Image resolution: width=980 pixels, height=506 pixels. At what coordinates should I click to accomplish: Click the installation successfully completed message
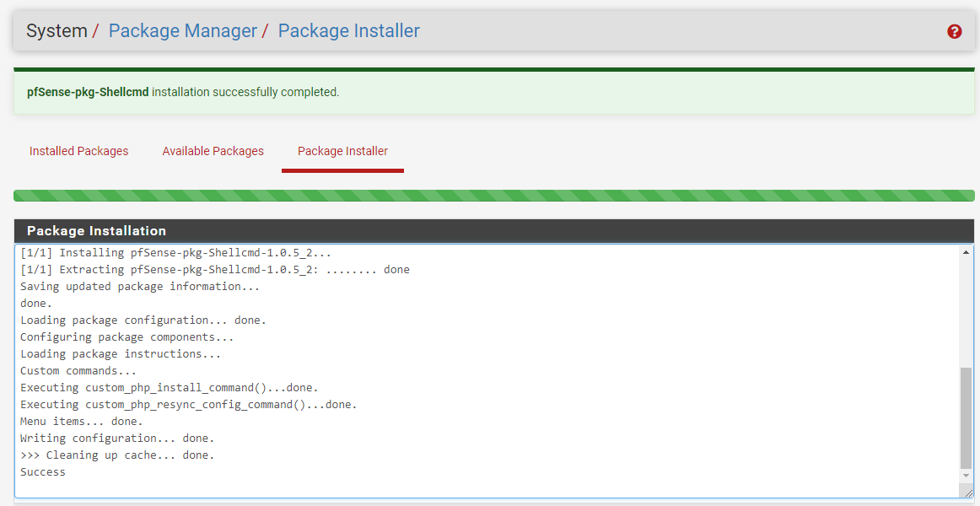(245, 92)
